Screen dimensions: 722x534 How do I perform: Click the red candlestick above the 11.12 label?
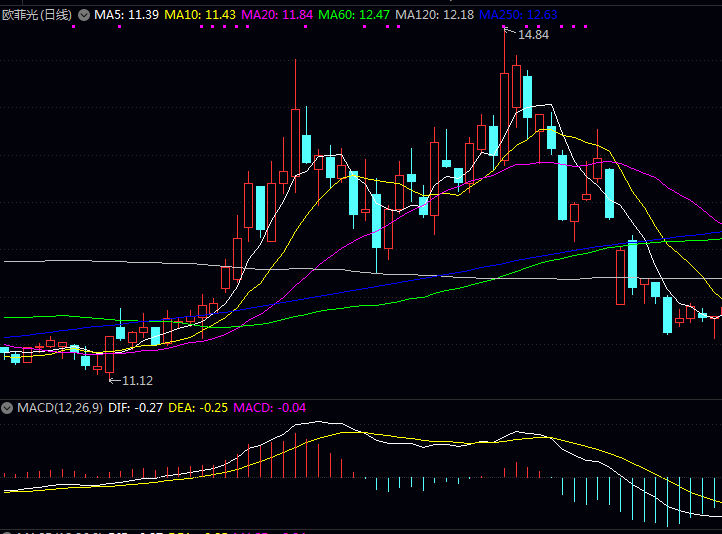point(109,354)
